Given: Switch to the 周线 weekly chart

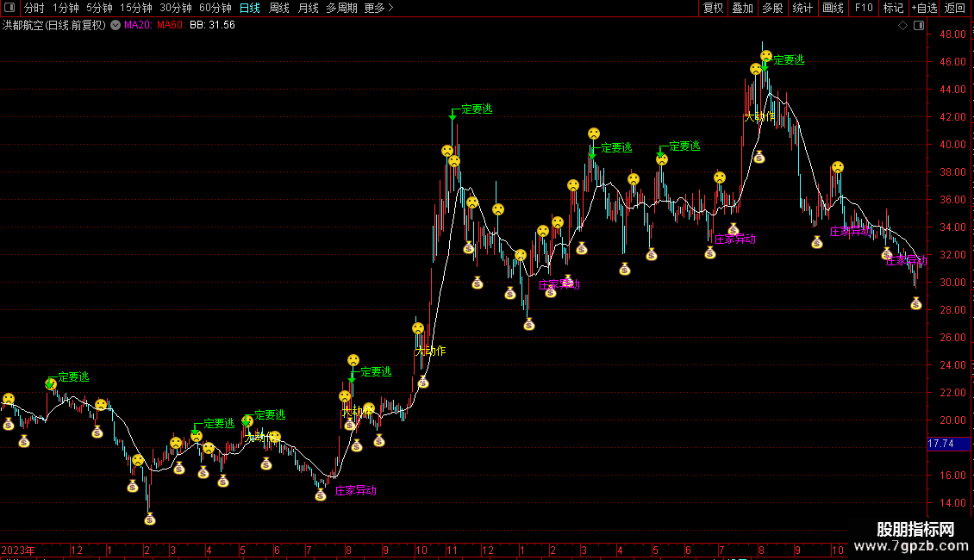Looking at the screenshot, I should tap(279, 8).
